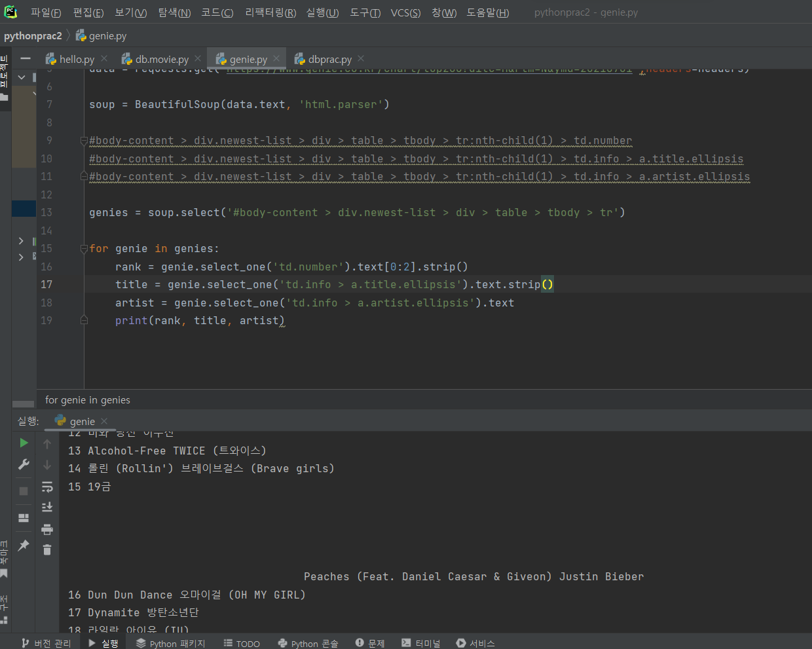
Task: Click fold end marker at line 19
Action: pyautogui.click(x=84, y=320)
